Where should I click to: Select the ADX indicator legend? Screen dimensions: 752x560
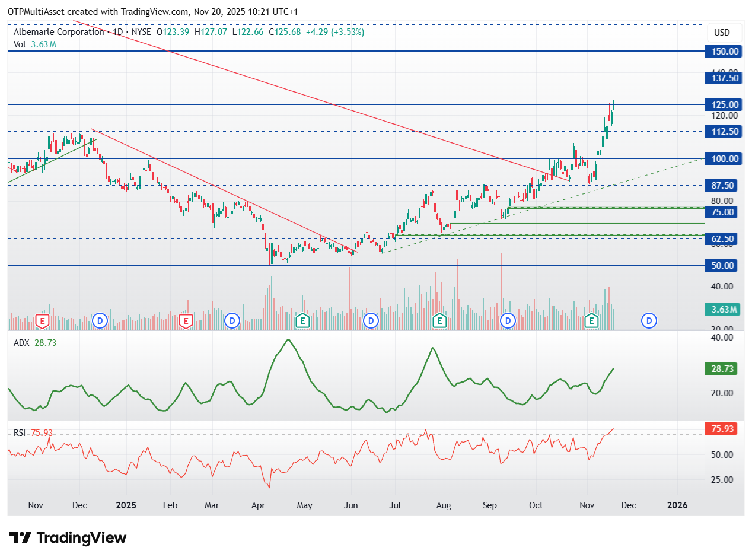23,343
